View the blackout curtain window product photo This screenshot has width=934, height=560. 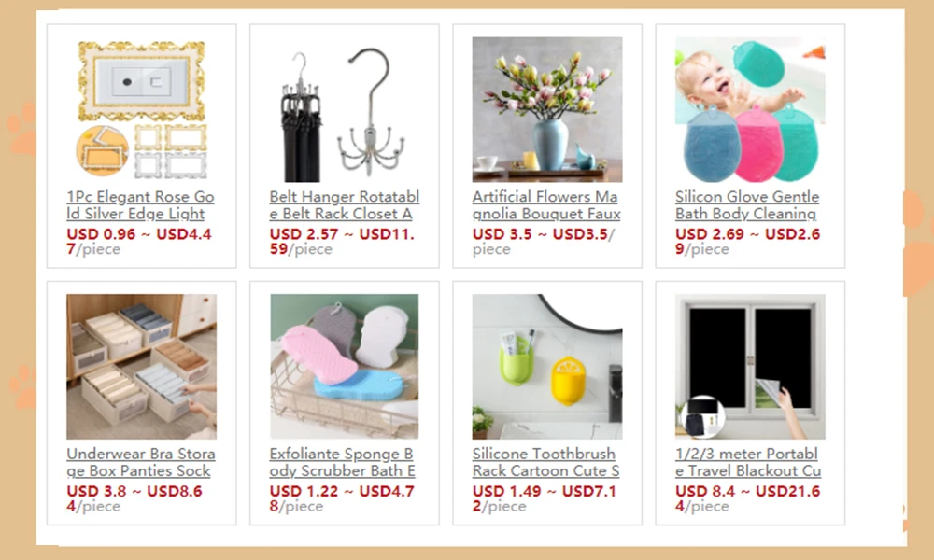[750, 367]
